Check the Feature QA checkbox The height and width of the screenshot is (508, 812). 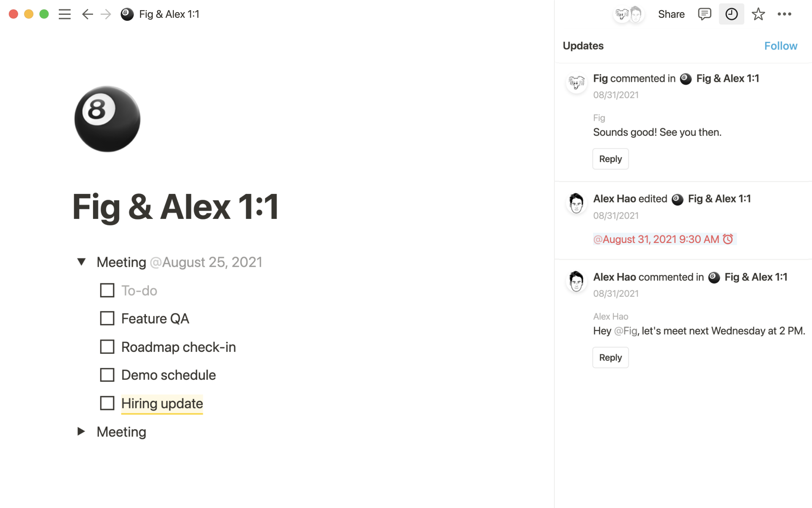coord(107,318)
